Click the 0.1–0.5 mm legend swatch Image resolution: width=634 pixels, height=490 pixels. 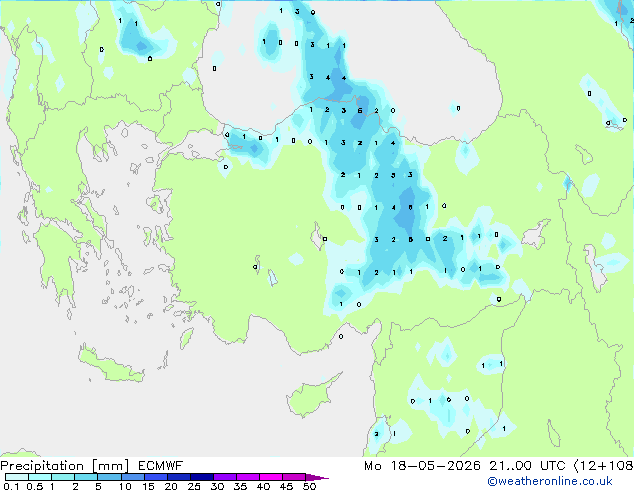click(x=17, y=477)
